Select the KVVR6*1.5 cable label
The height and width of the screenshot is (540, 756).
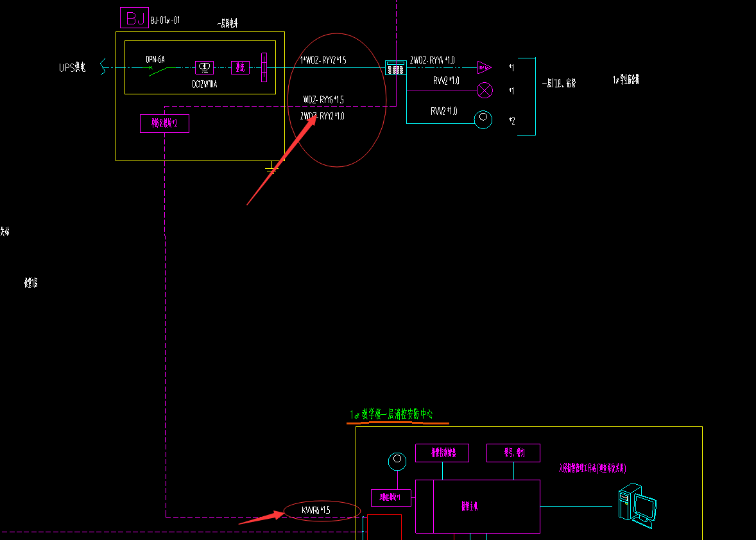click(316, 510)
